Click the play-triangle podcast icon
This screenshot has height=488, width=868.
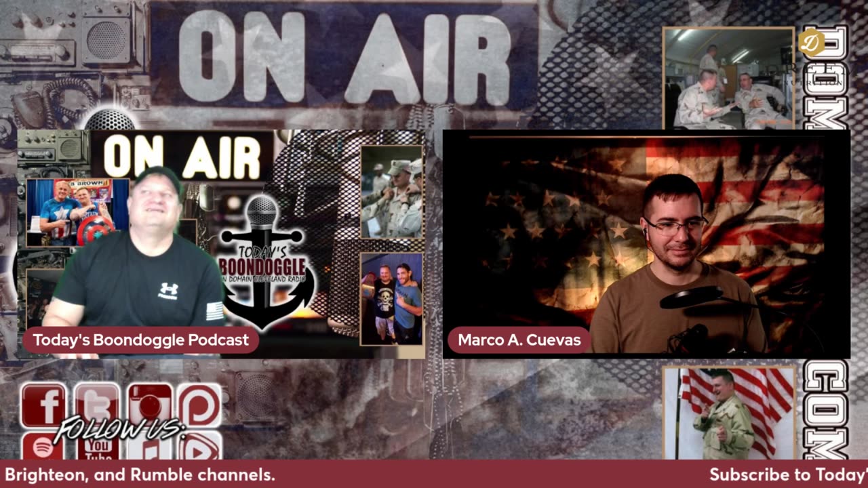pyautogui.click(x=200, y=446)
